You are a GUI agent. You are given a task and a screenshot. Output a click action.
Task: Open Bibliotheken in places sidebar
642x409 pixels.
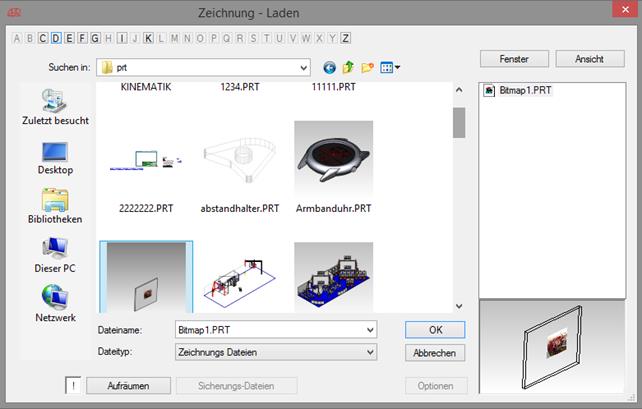click(55, 206)
